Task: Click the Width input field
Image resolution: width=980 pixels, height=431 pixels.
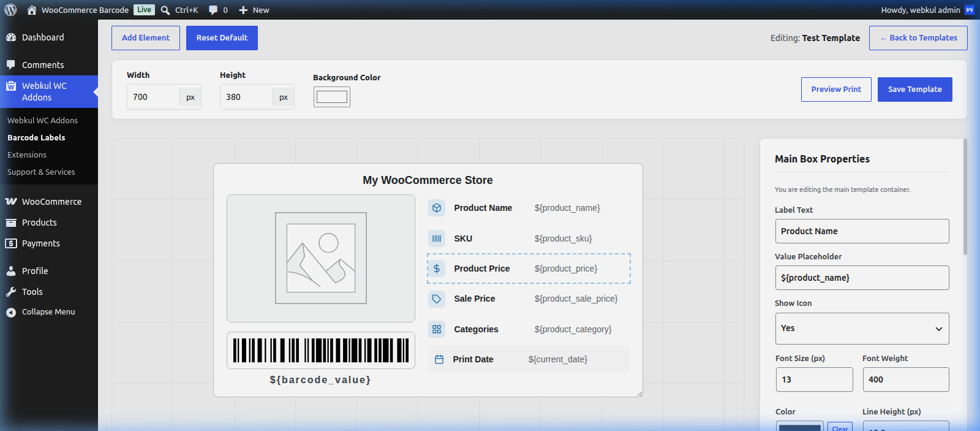Action: coord(153,97)
